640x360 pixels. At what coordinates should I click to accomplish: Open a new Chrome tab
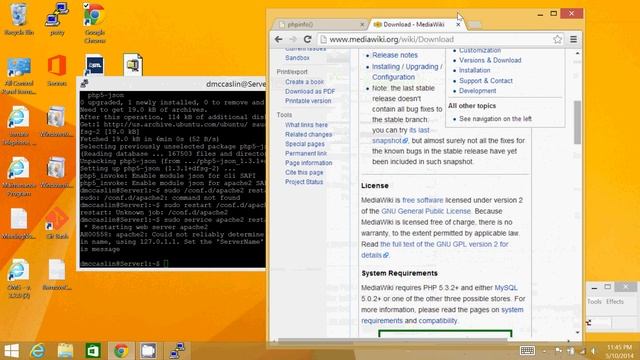pyautogui.click(x=474, y=24)
